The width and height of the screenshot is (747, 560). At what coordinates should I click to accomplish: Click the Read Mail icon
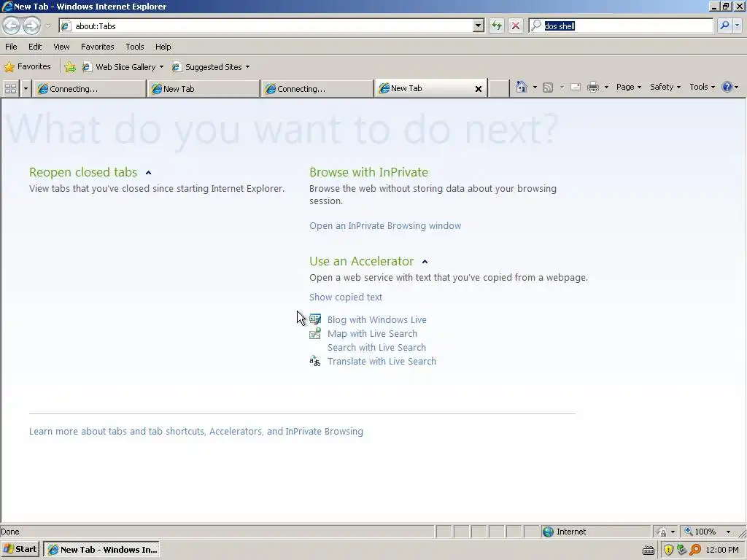pos(576,87)
